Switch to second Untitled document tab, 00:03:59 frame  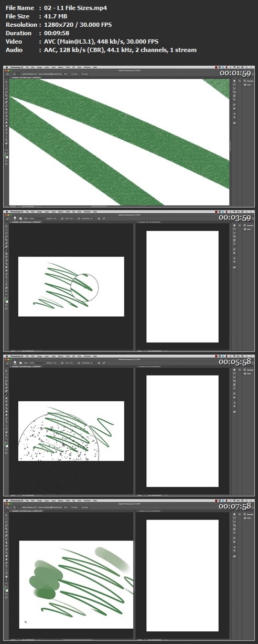(x=149, y=223)
